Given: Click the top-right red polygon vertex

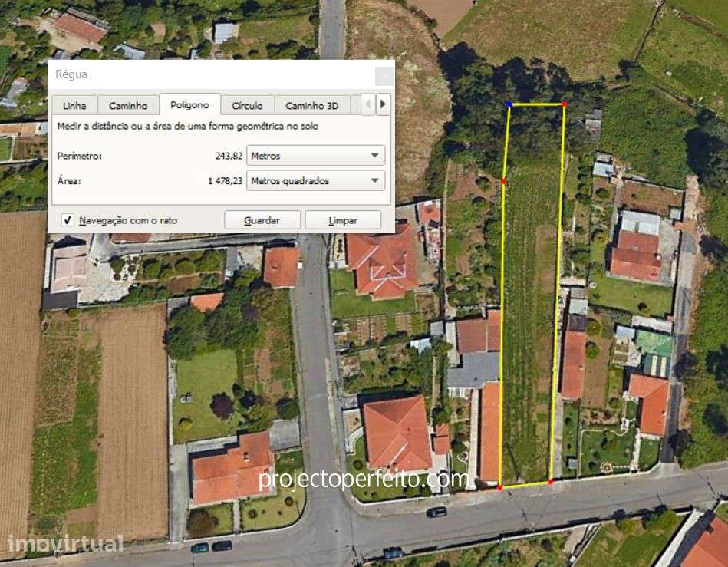Looking at the screenshot, I should 564,104.
